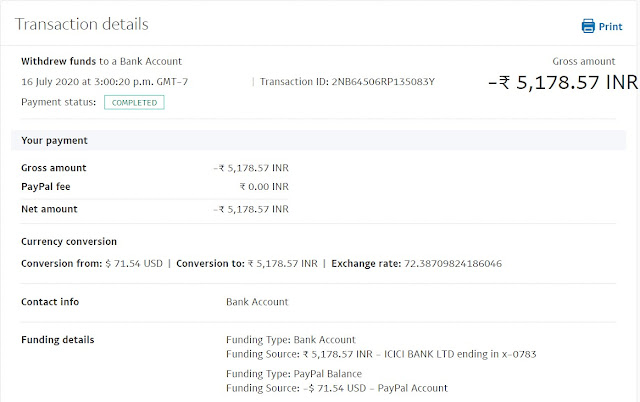Click the Funding details label
This screenshot has height=402, width=640.
(x=58, y=340)
